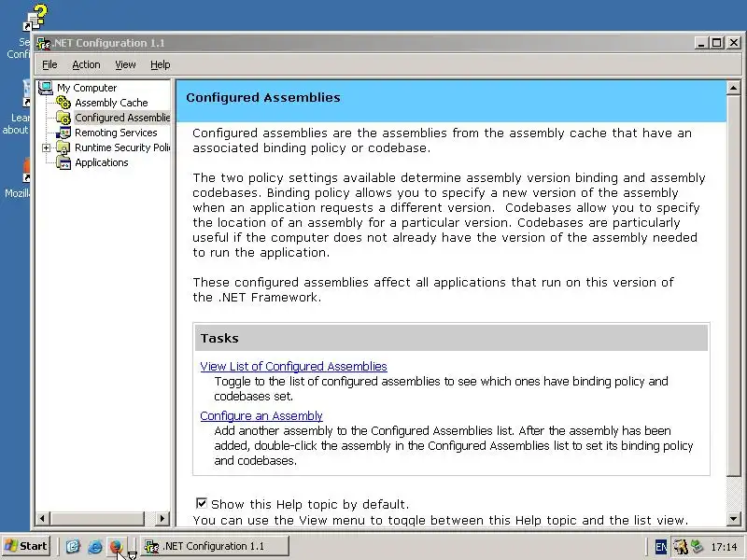Click the taskbar clock showing 17:14

pyautogui.click(x=724, y=547)
